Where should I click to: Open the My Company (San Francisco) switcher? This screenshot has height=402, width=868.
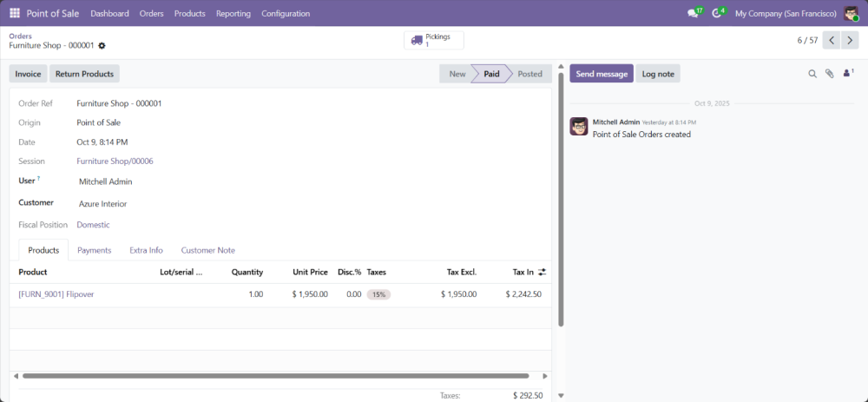(785, 13)
